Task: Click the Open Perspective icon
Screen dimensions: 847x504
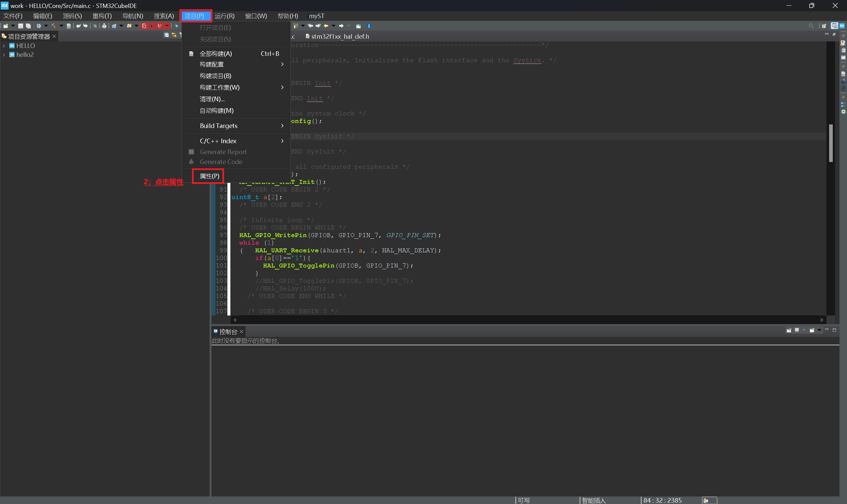Action: coord(824,26)
